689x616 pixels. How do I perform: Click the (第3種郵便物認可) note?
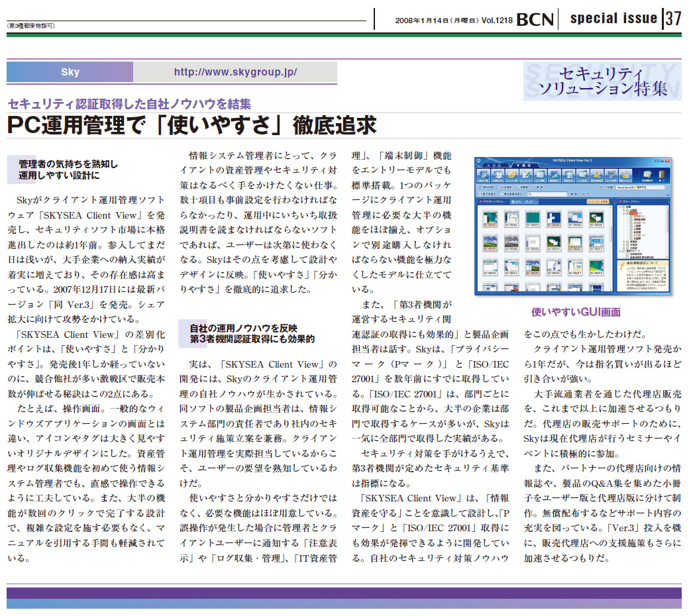[30, 26]
